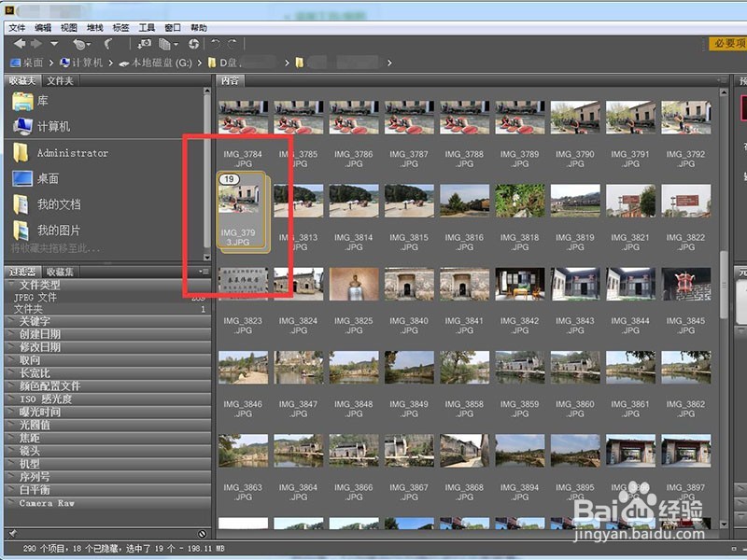Open the 堆栈 menu
Screen dimensions: 747x560
[x=95, y=28]
